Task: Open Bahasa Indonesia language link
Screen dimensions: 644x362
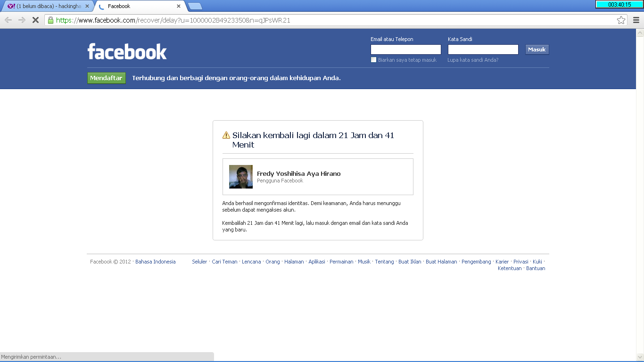Action: pos(156,262)
